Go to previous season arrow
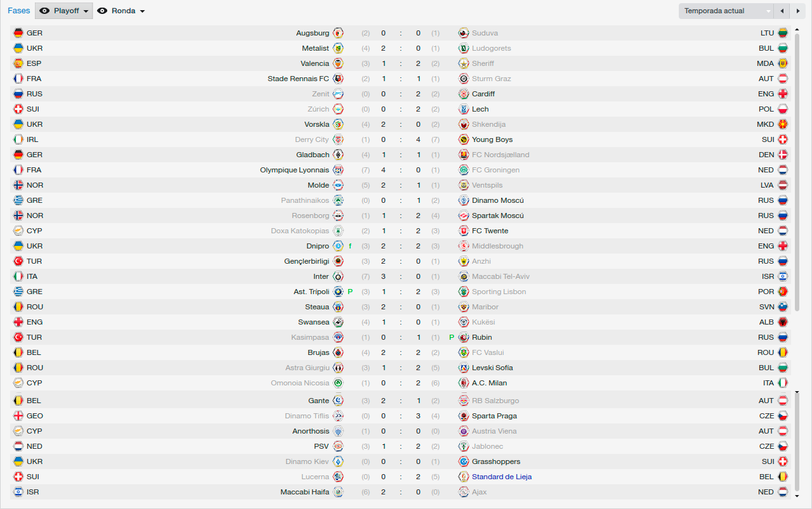 (x=782, y=11)
